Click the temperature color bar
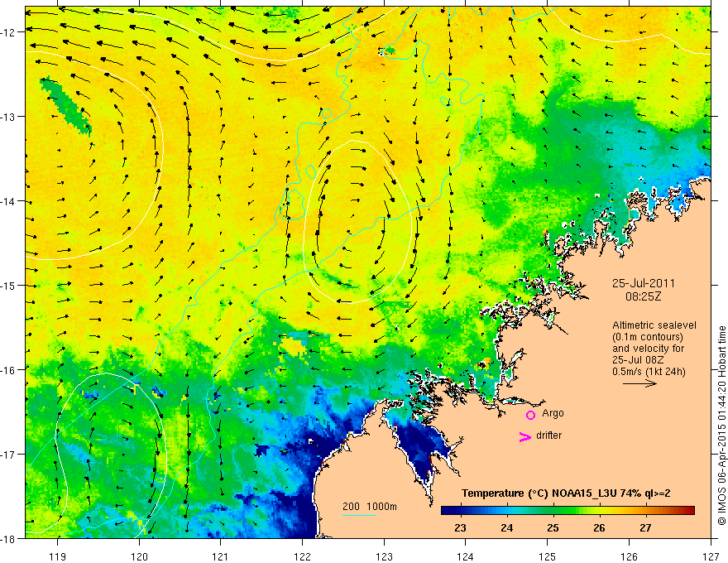Screen dimensions: 728x563 568,510
